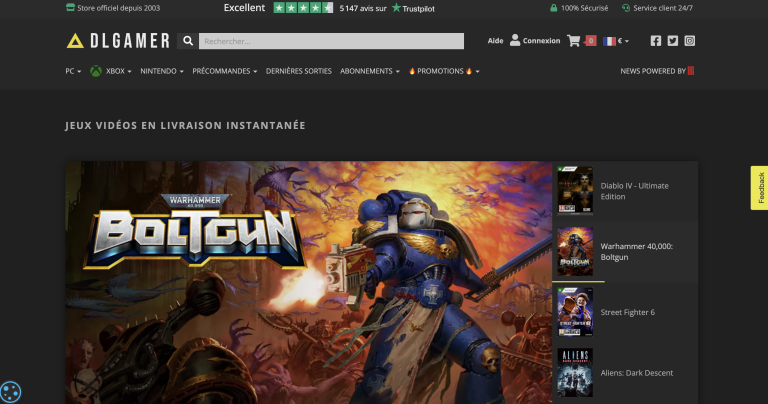Click the 5 147 avis sur text
Screen dimensions: 768x404
coord(363,8)
